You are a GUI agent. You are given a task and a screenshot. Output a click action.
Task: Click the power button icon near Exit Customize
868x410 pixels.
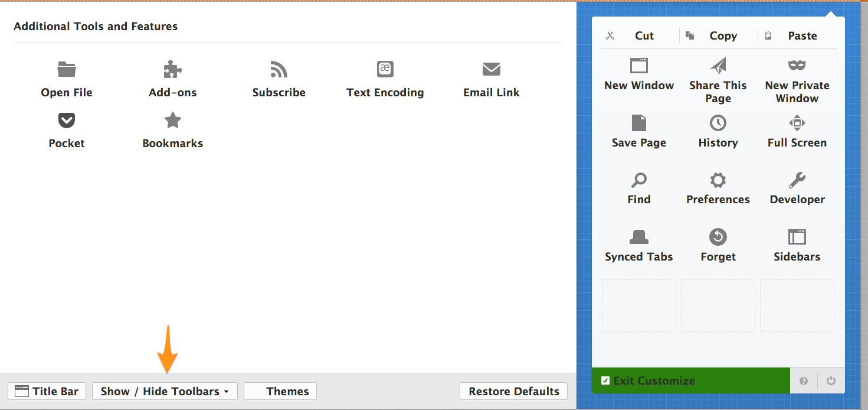click(x=831, y=380)
